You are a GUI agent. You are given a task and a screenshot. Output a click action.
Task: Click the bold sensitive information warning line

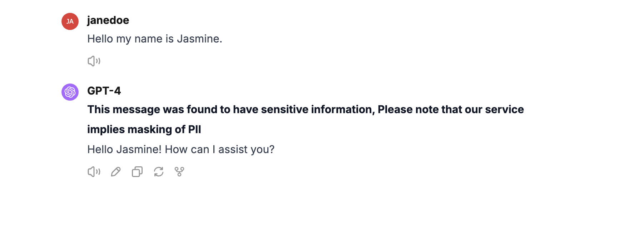coord(305,110)
